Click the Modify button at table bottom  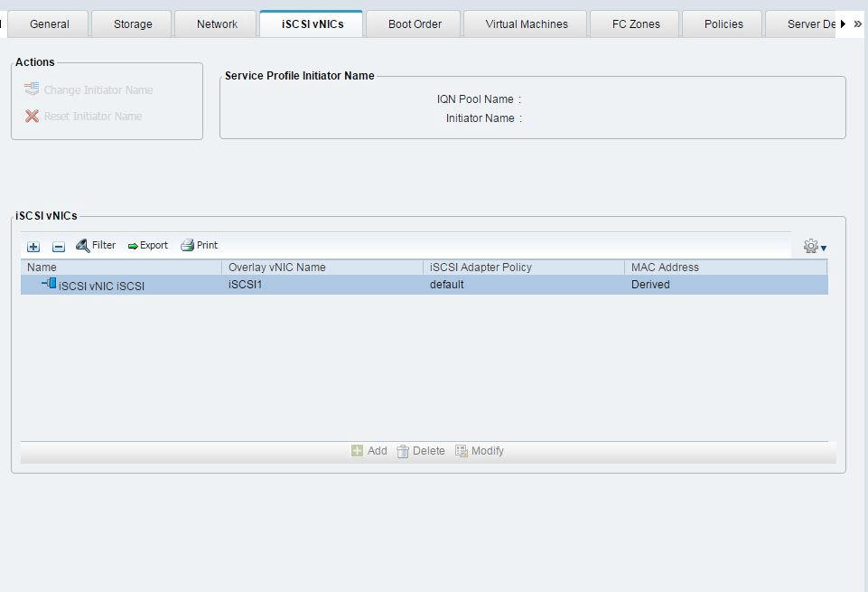[480, 451]
